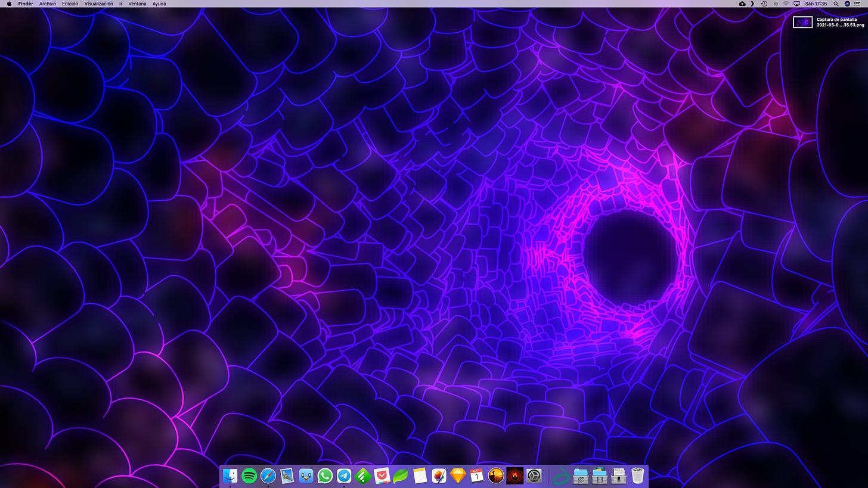Open WhatsApp from the Dock

point(325,475)
